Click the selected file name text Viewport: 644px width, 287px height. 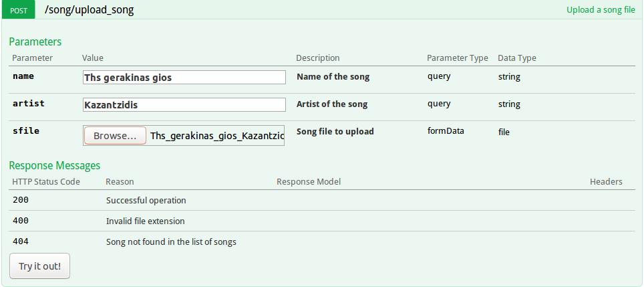point(217,136)
